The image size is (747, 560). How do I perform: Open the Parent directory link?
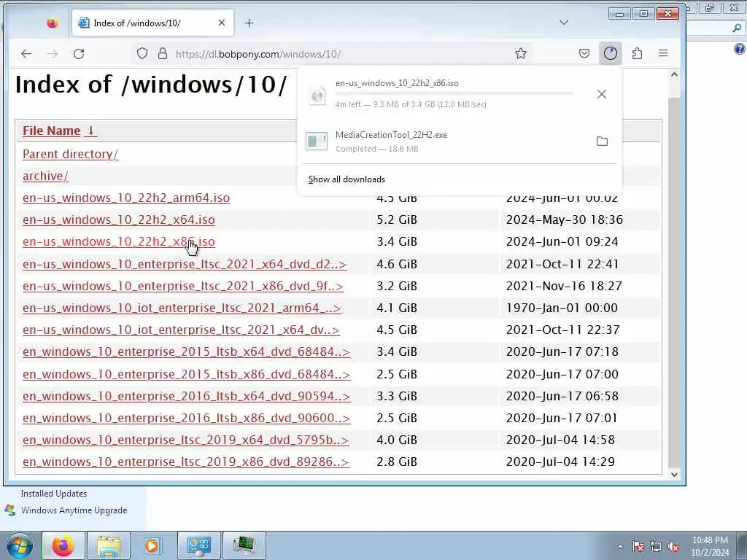[x=70, y=155]
